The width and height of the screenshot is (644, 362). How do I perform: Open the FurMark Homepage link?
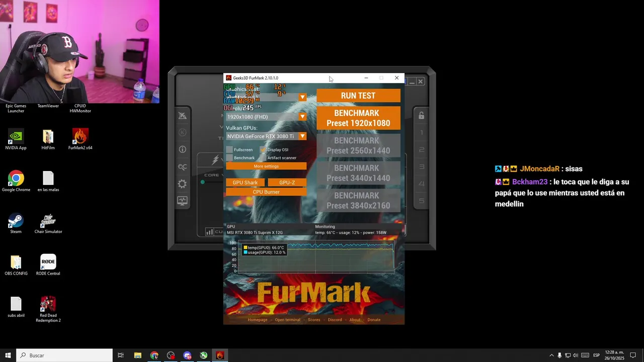258,320
